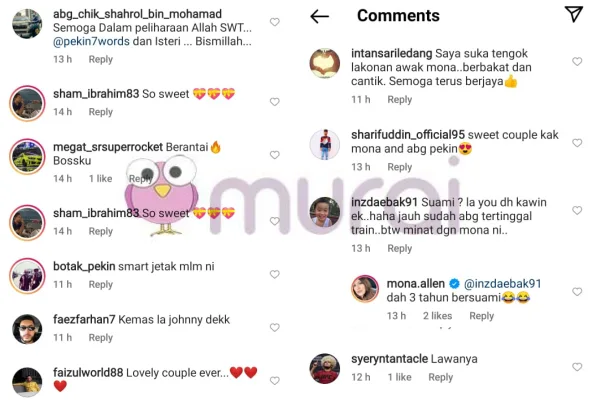Open the @pekin7words mention link
600x400 pixels.
click(x=91, y=41)
